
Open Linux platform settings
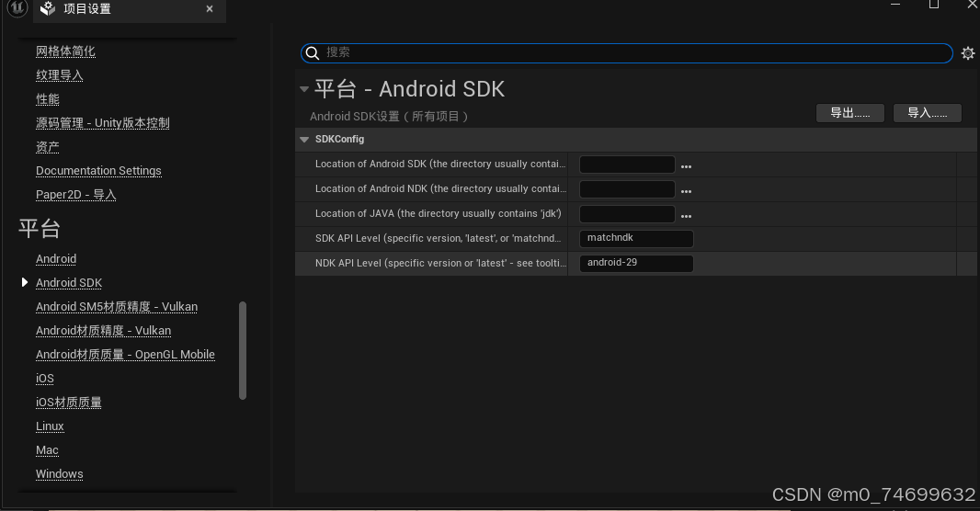(x=50, y=426)
